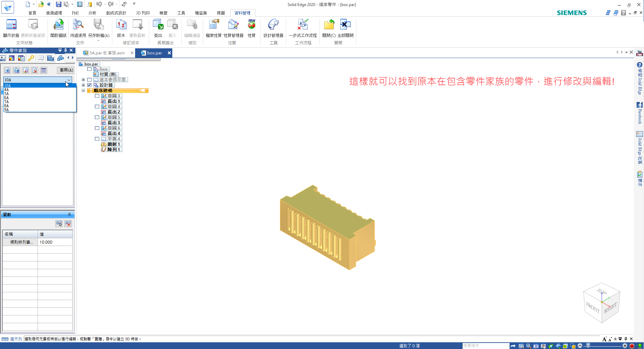Select 9A from the family member list
The image size is (644, 349).
tap(40, 110)
